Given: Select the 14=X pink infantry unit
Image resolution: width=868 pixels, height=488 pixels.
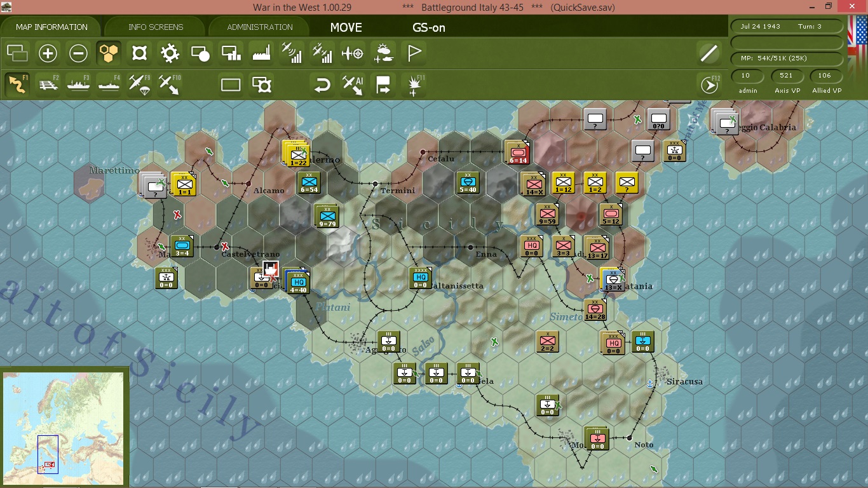Looking at the screenshot, I should pyautogui.click(x=533, y=184).
